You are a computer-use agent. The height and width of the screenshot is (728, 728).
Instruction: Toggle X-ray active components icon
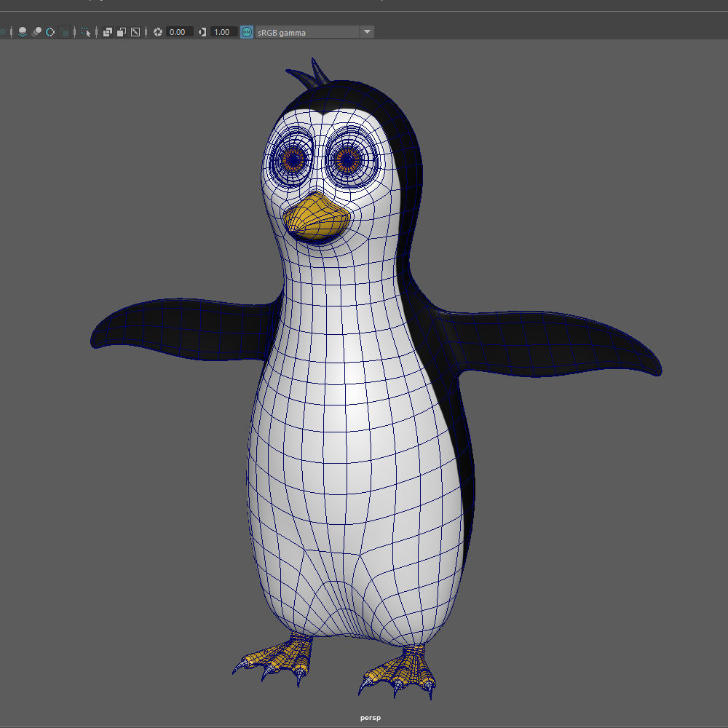tap(122, 32)
